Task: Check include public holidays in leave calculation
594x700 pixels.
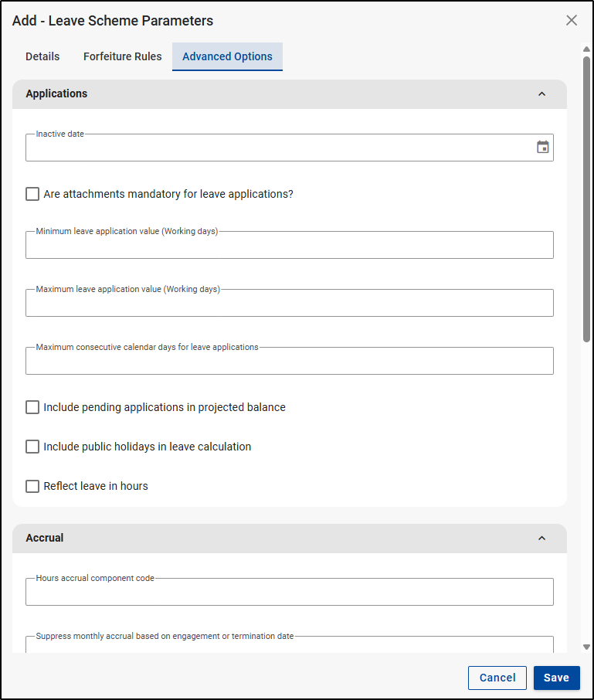Action: [32, 447]
